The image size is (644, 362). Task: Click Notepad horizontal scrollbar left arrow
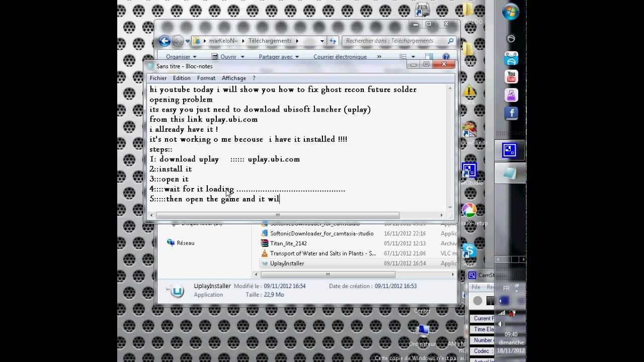[152, 215]
